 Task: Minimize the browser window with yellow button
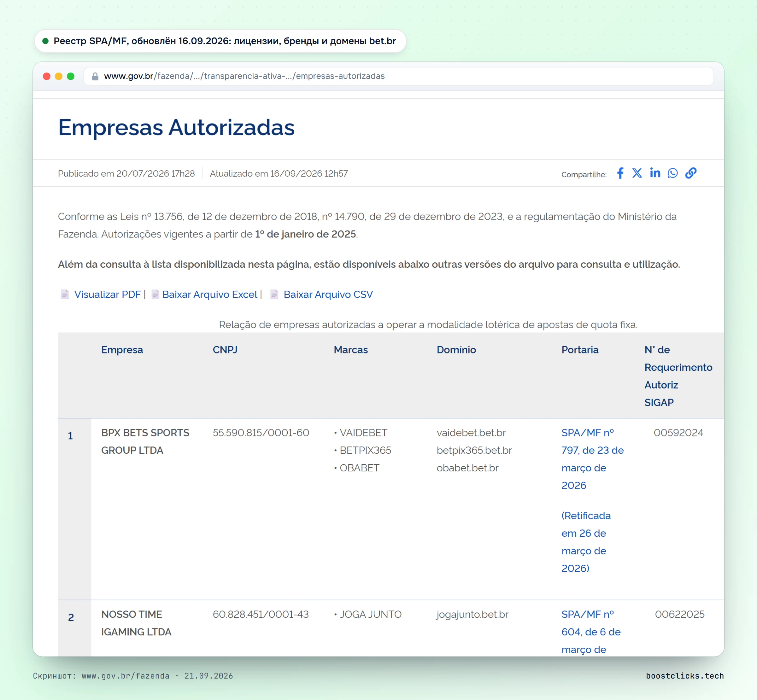pyautogui.click(x=59, y=76)
